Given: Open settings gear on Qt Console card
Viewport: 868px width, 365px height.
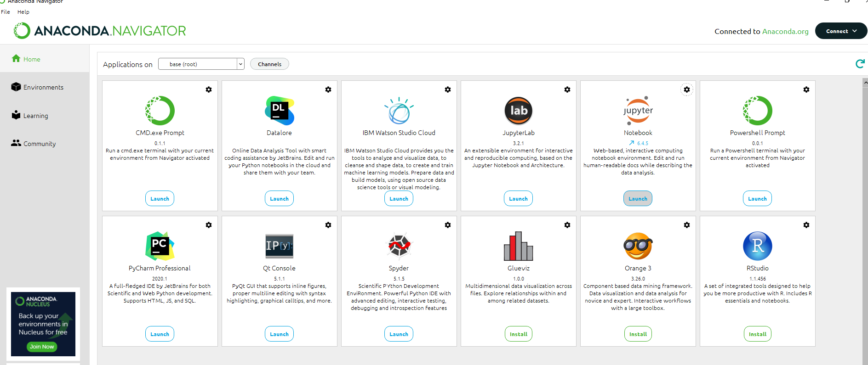Looking at the screenshot, I should tap(328, 225).
